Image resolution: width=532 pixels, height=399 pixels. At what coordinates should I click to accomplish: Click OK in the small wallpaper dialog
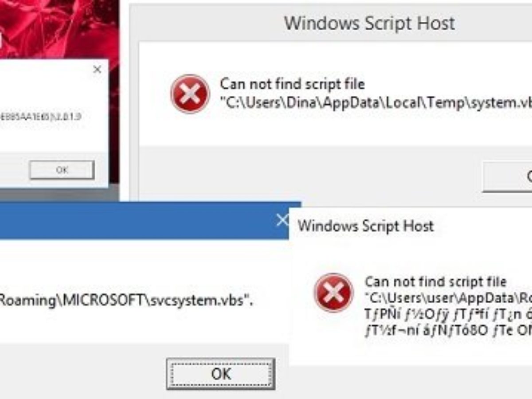(x=62, y=170)
